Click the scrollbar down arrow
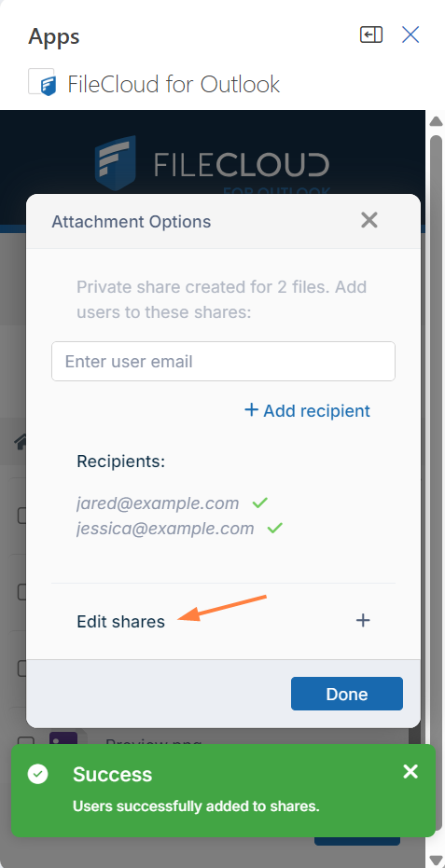445x868 pixels. (436, 860)
